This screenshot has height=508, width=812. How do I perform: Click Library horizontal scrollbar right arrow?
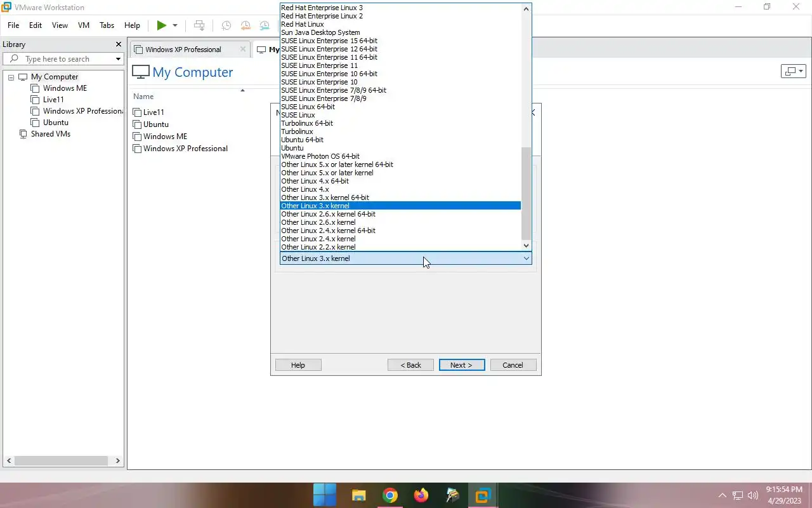point(117,461)
